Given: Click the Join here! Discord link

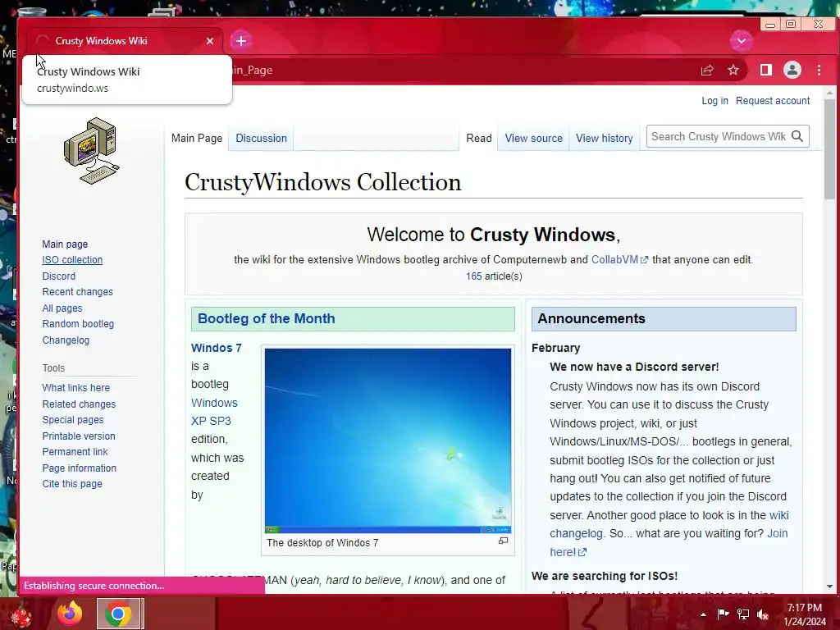Looking at the screenshot, I should point(669,543).
